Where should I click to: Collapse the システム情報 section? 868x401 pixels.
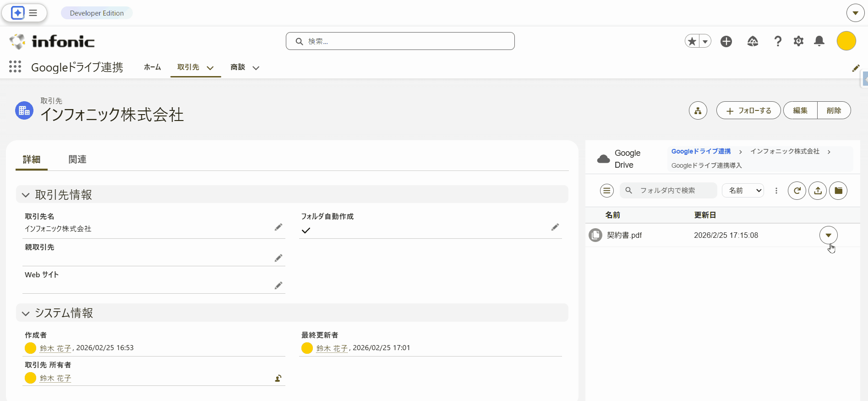click(x=26, y=313)
